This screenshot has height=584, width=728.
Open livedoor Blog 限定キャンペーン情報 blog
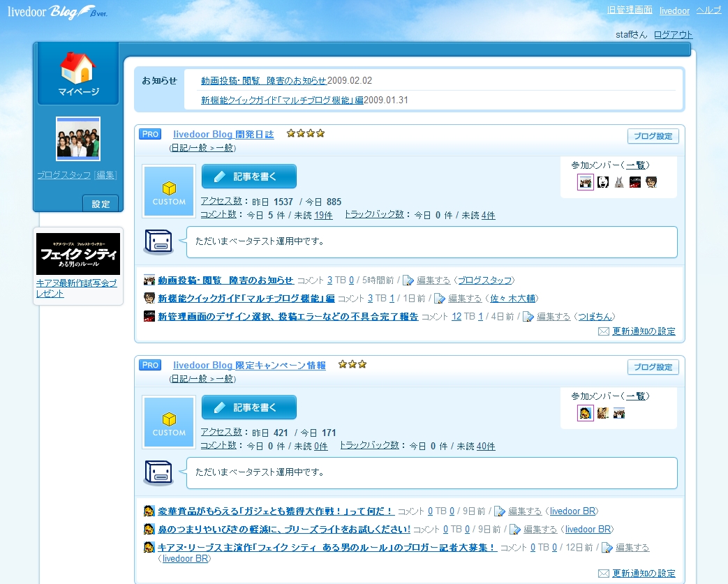click(249, 366)
